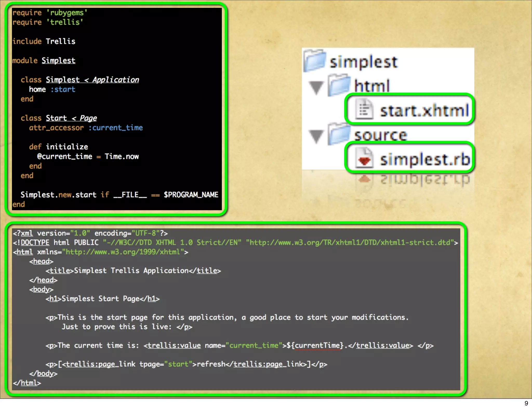Select the simplest folder label
Screen dimensions: 532x409
click(363, 62)
